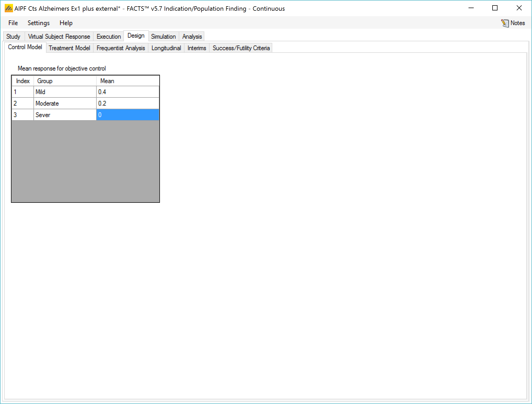Open the File menu

point(13,23)
